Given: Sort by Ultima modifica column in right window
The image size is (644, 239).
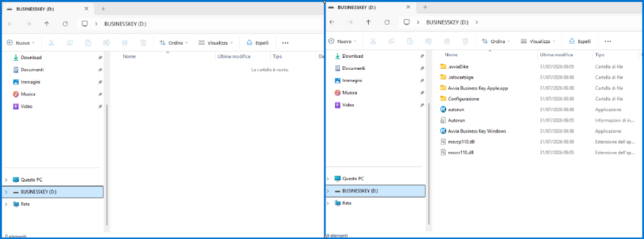Looking at the screenshot, I should pyautogui.click(x=556, y=55).
